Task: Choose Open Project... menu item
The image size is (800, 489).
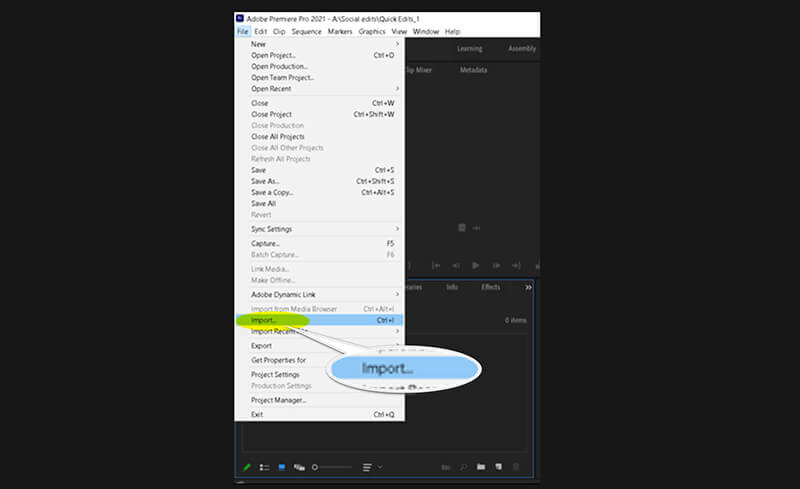Action: 319,55
